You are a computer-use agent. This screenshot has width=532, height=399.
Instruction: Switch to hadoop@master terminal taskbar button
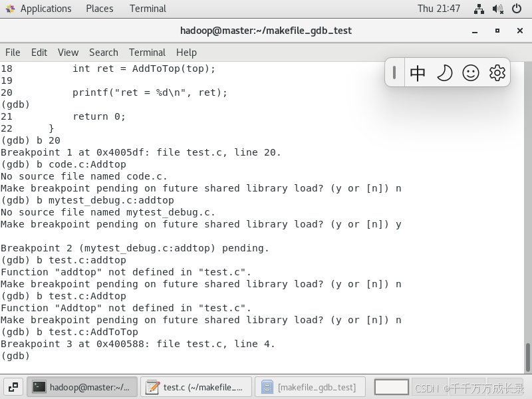[82, 387]
